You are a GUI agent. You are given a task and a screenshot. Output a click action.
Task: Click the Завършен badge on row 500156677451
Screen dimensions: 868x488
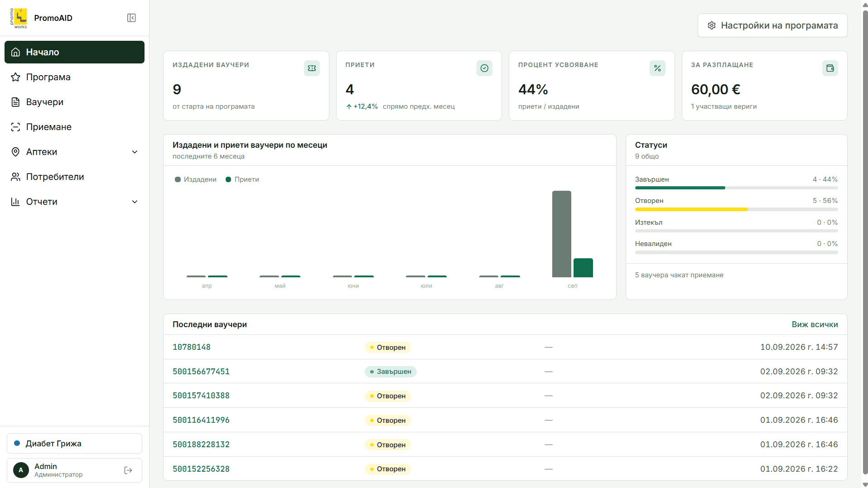click(x=391, y=372)
